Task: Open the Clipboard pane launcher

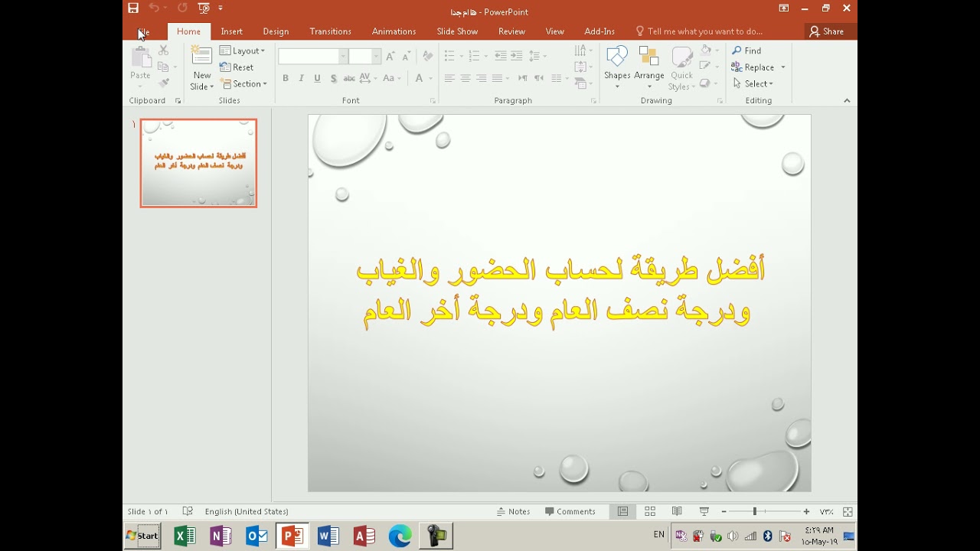Action: [178, 101]
